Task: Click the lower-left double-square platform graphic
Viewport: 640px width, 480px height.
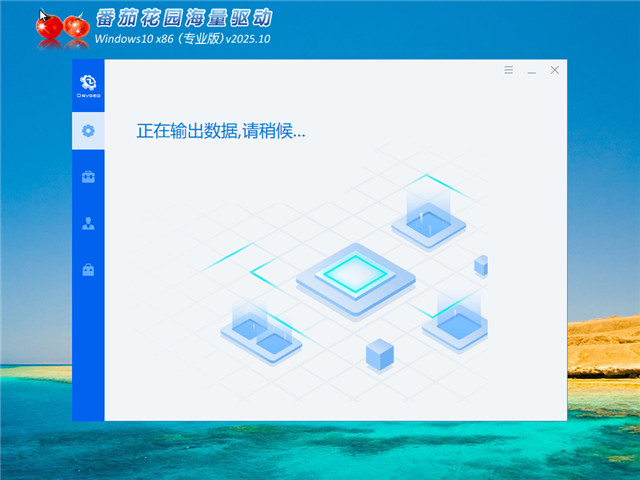Action: tap(260, 335)
